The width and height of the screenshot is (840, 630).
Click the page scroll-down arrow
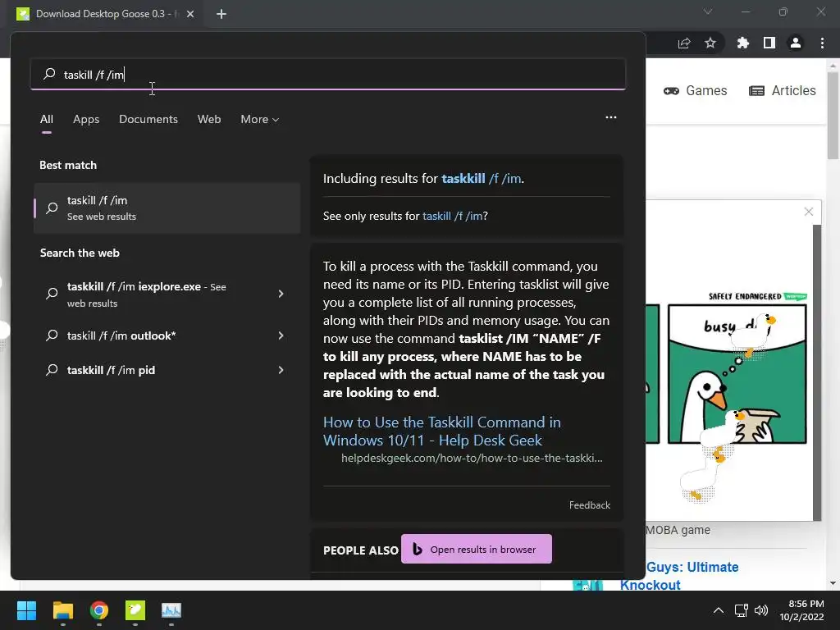click(833, 583)
